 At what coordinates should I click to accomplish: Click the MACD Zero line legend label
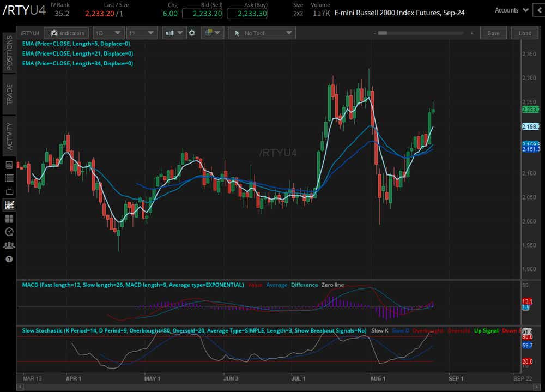[x=332, y=285]
